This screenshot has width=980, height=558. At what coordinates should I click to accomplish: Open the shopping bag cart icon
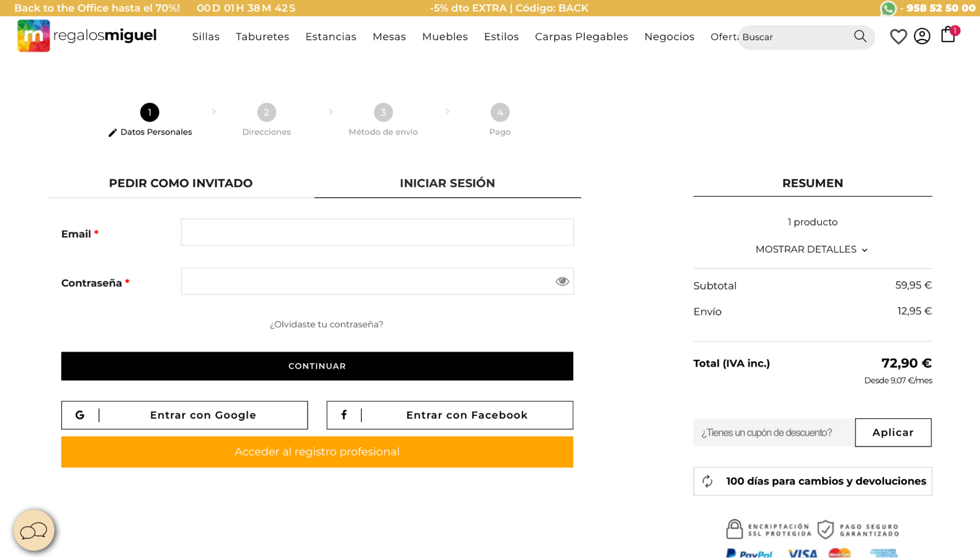948,34
